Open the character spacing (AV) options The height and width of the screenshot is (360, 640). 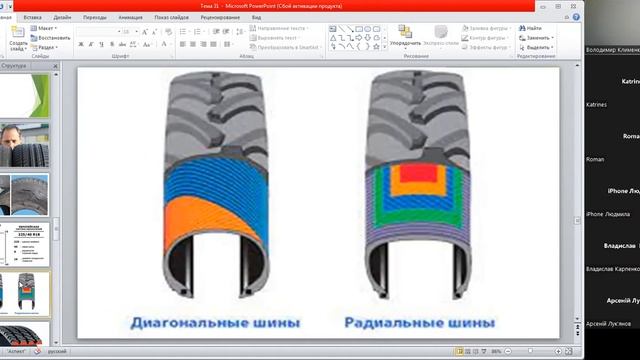point(133,44)
